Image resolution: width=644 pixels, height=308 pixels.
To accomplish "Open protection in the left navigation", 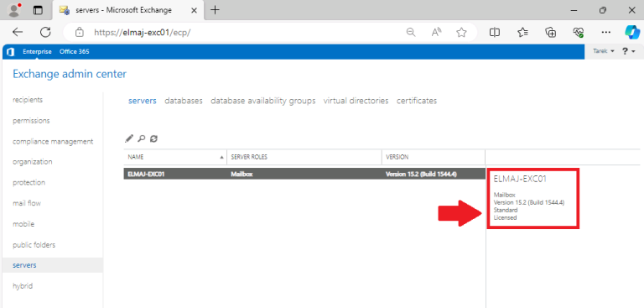I will tap(29, 183).
